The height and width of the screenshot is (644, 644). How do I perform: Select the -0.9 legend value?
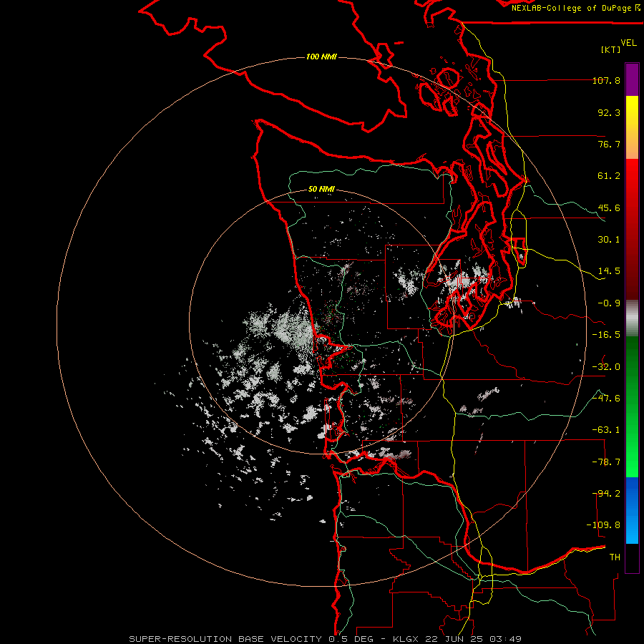(609, 303)
